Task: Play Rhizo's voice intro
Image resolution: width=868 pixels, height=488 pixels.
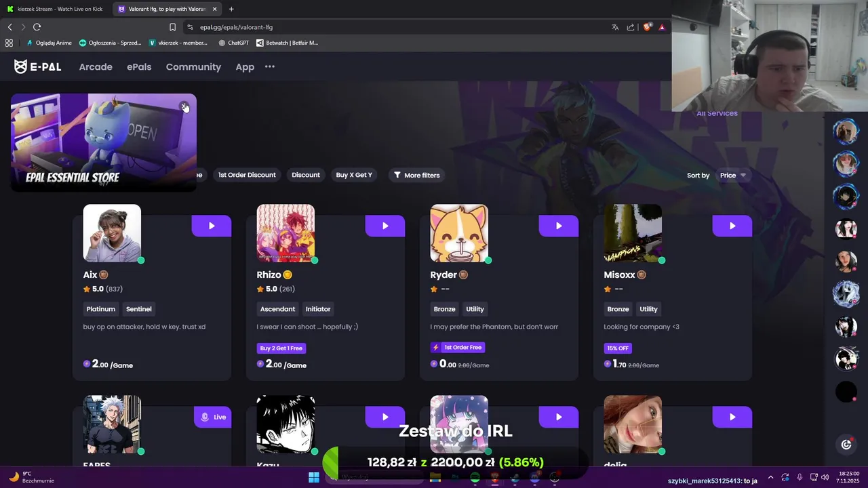Action: tap(385, 226)
